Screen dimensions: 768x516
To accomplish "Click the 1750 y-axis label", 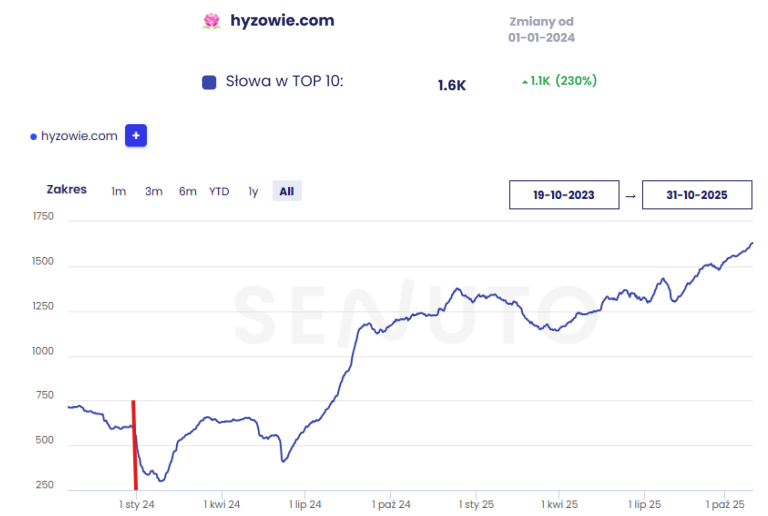I will (43, 216).
